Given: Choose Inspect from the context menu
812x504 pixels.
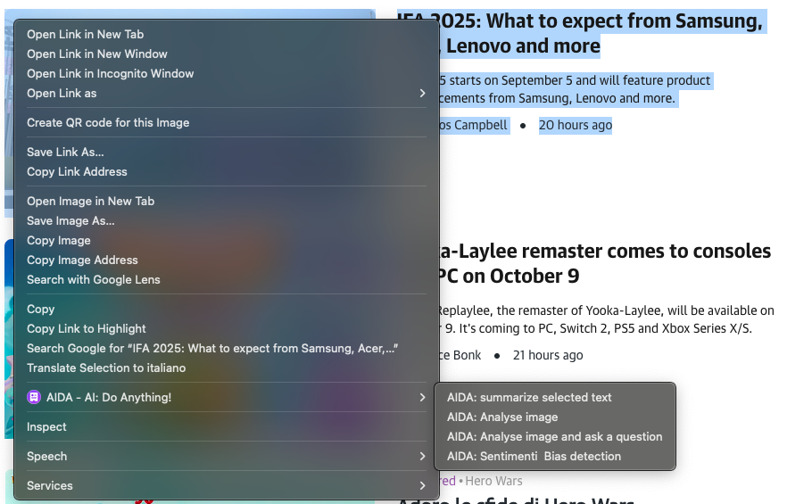Looking at the screenshot, I should tap(227, 427).
